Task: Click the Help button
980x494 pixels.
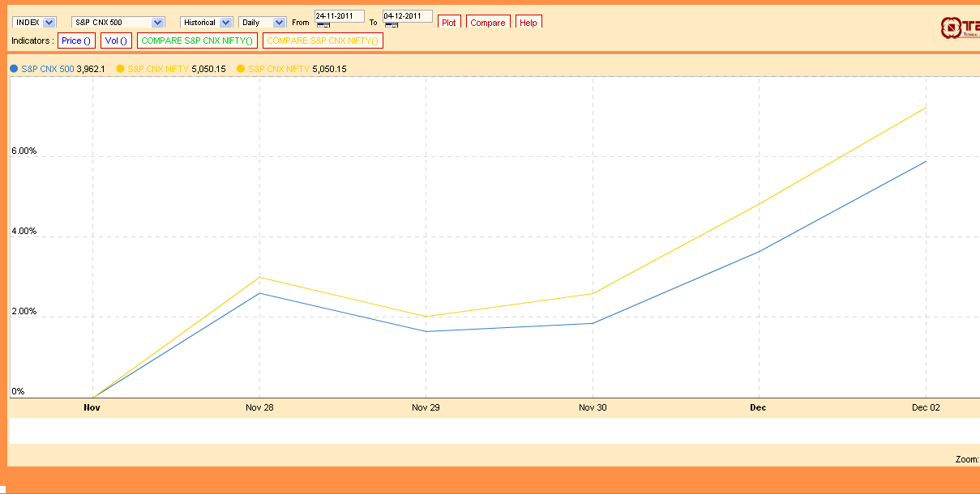Action: pos(529,23)
